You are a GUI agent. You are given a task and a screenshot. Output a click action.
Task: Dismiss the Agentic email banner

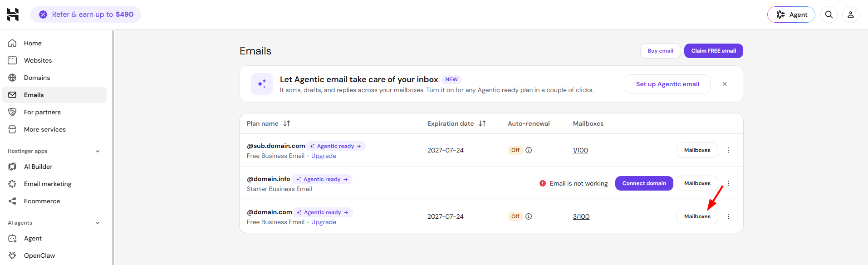click(725, 84)
